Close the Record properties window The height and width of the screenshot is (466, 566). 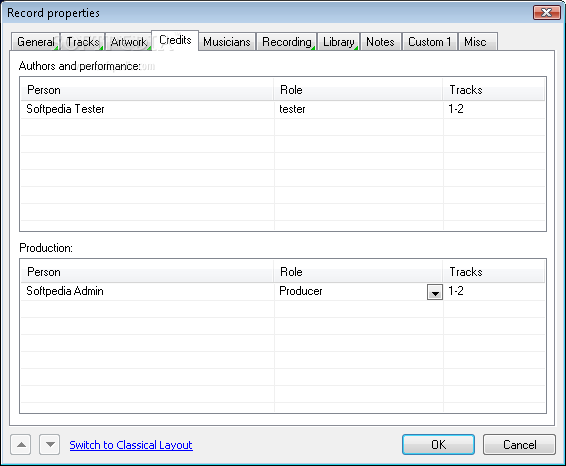(547, 13)
